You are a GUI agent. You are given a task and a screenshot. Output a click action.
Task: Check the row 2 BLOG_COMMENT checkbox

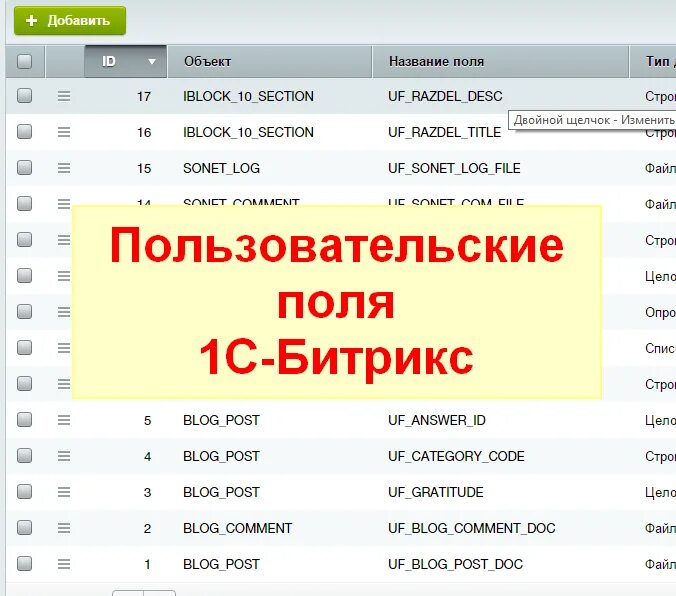(x=25, y=527)
